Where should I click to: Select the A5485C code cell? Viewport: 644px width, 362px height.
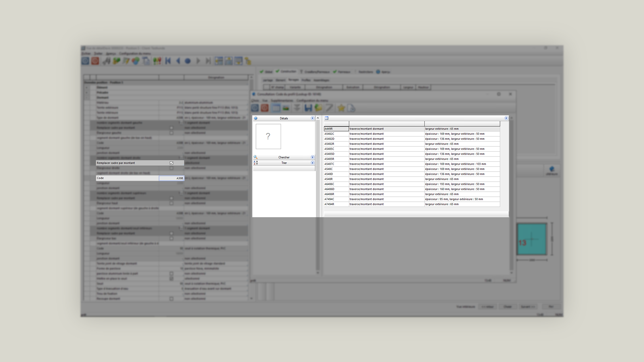pos(336,149)
